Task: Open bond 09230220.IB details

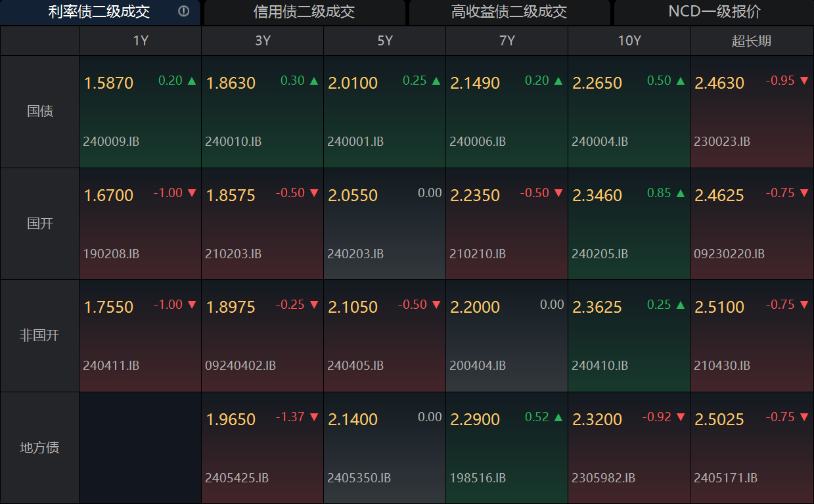Action: point(729,253)
